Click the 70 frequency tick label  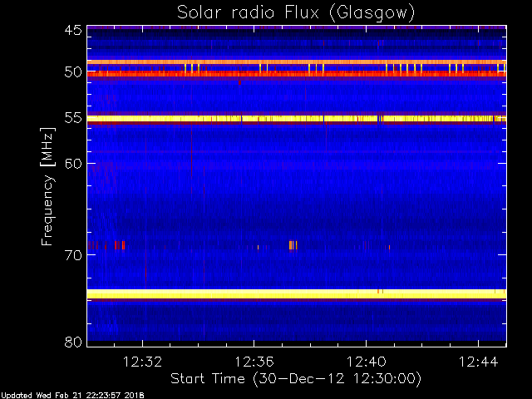(73, 255)
